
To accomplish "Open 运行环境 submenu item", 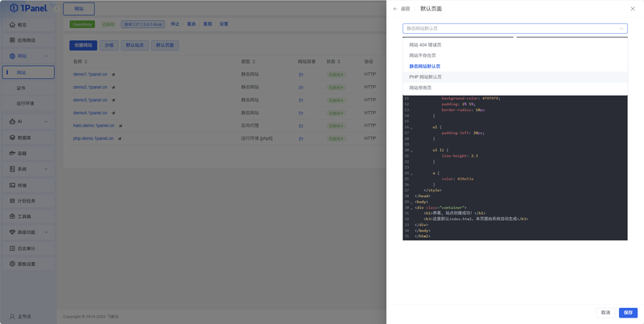I will point(28,104).
